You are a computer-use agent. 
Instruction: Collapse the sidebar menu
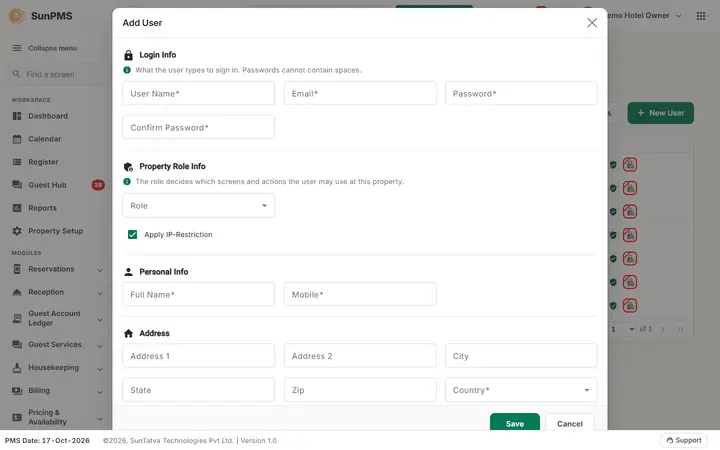[x=45, y=48]
